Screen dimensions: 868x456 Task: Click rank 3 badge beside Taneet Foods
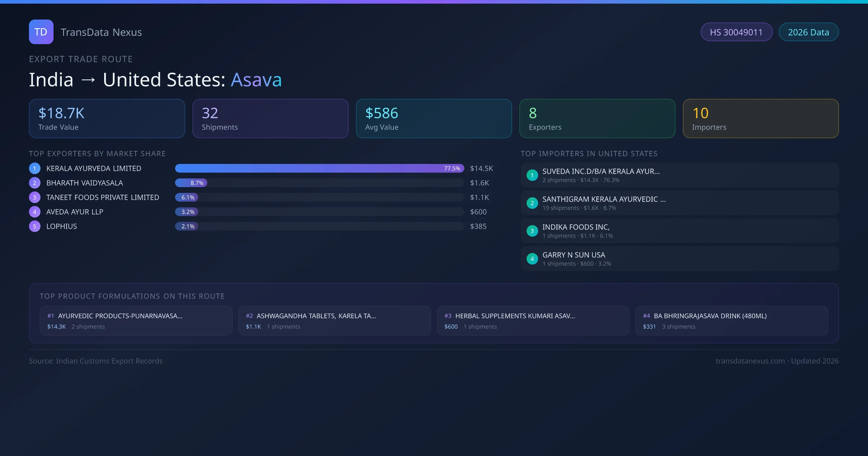34,197
